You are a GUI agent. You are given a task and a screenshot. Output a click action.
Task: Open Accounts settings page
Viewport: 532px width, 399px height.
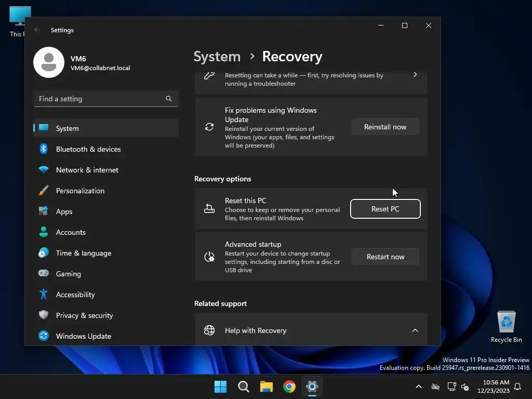point(106,232)
